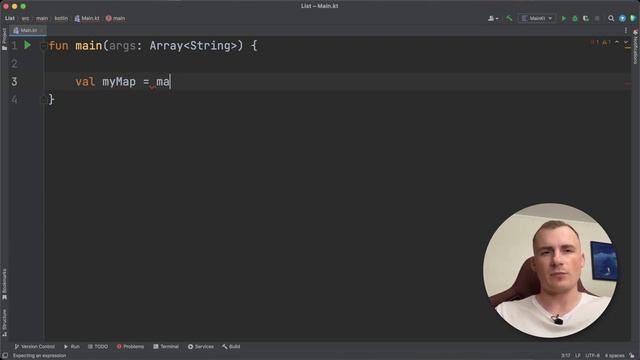Viewport: 640px width, 360px height.
Task: Open the Structure side panel
Action: 4,322
